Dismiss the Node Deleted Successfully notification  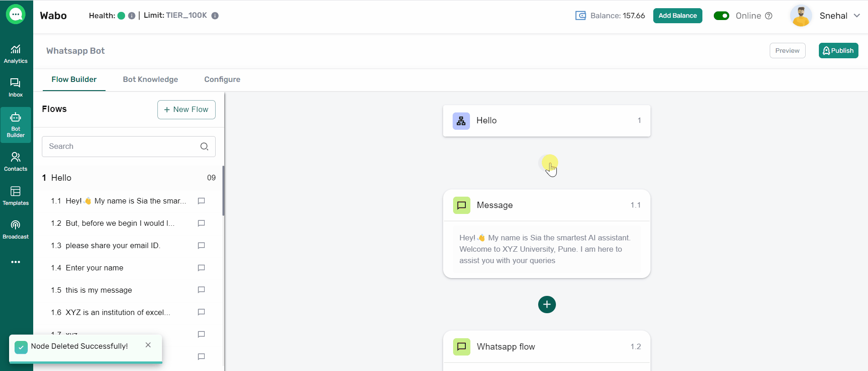(x=148, y=345)
